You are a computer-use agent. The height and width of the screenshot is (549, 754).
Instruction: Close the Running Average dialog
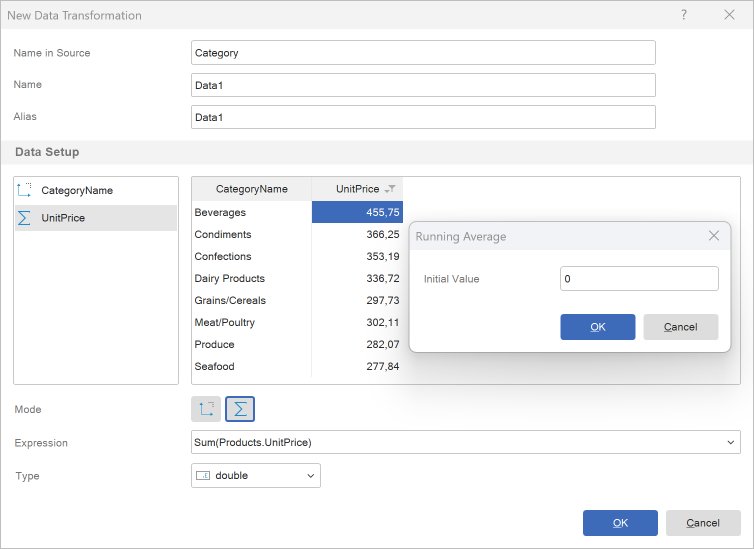click(x=714, y=236)
